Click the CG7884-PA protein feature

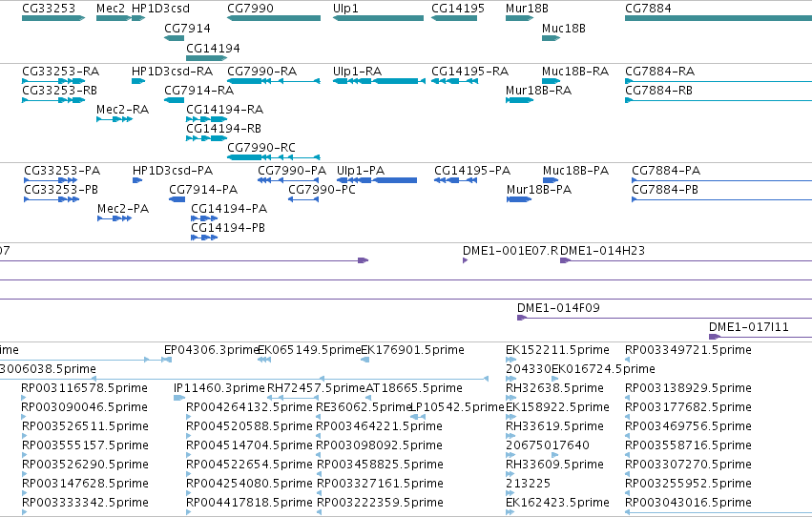click(x=722, y=180)
